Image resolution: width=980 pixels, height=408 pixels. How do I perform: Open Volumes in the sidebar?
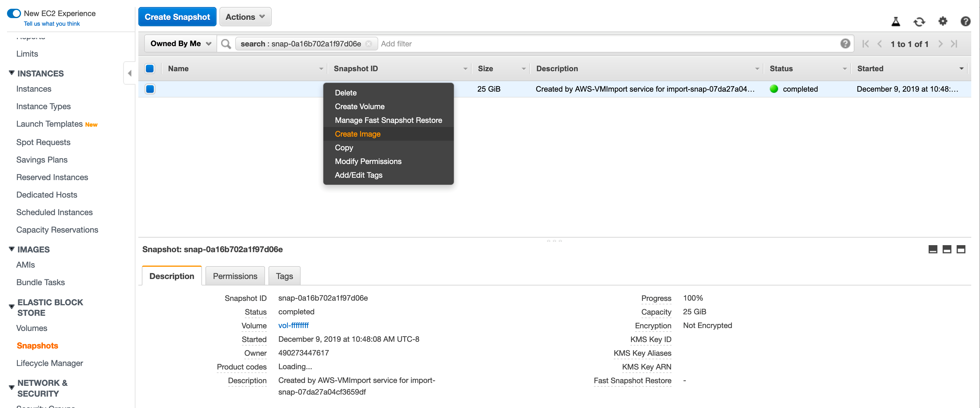point(32,328)
